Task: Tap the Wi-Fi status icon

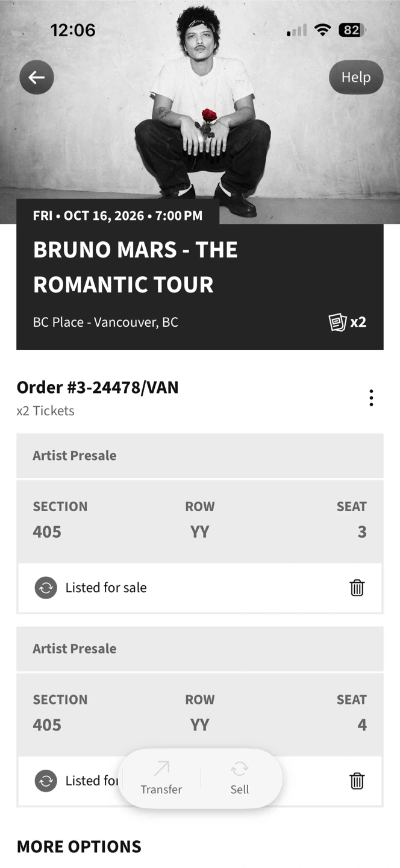Action: point(323,30)
